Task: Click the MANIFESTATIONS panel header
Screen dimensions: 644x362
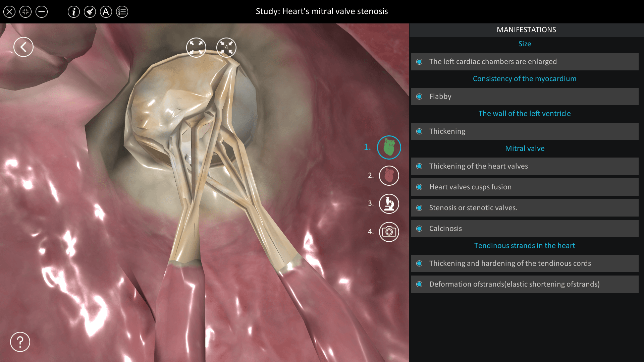Action: coord(526,30)
